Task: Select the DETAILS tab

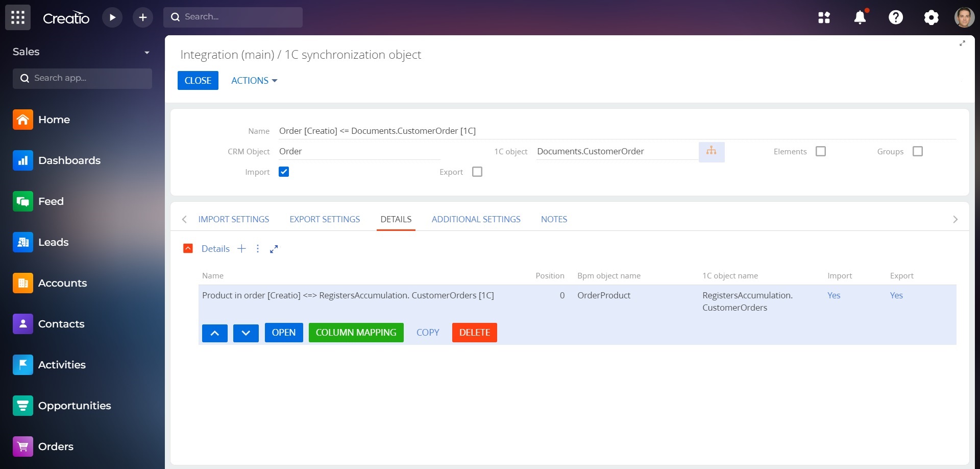Action: pyautogui.click(x=396, y=219)
